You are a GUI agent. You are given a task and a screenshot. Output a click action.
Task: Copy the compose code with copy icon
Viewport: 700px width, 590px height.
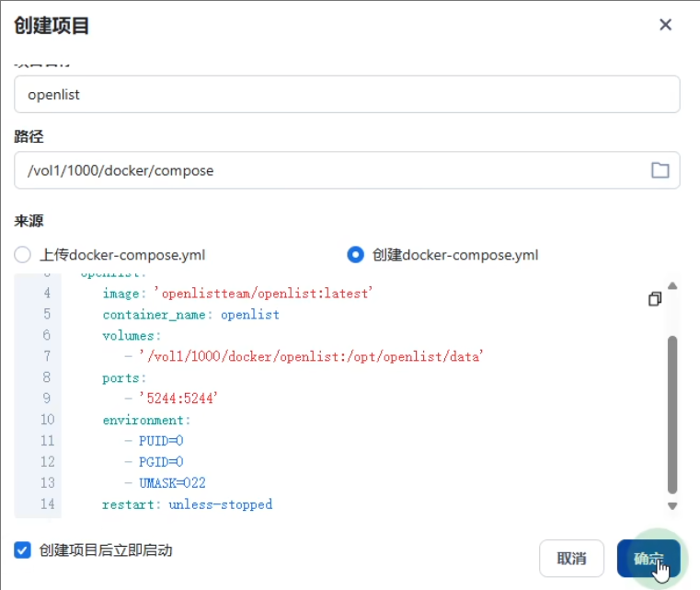pos(654,299)
